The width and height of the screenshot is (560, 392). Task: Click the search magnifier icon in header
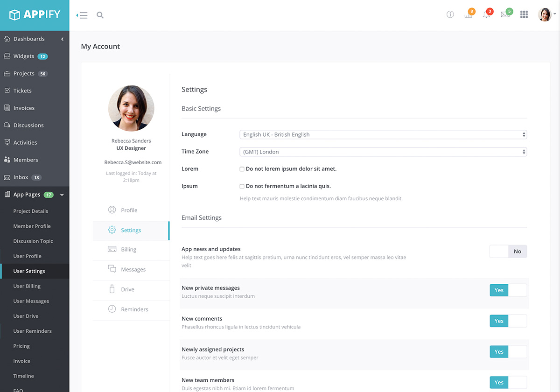pos(100,15)
